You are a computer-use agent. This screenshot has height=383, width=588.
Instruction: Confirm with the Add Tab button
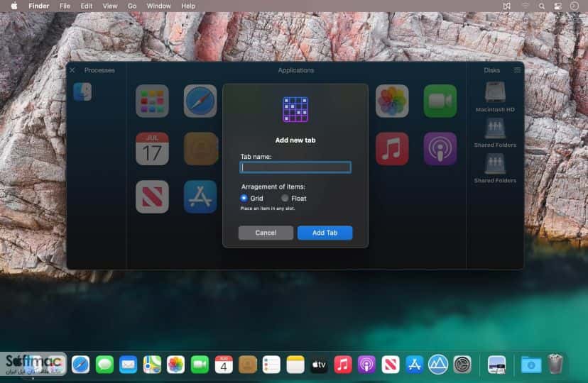pos(325,233)
